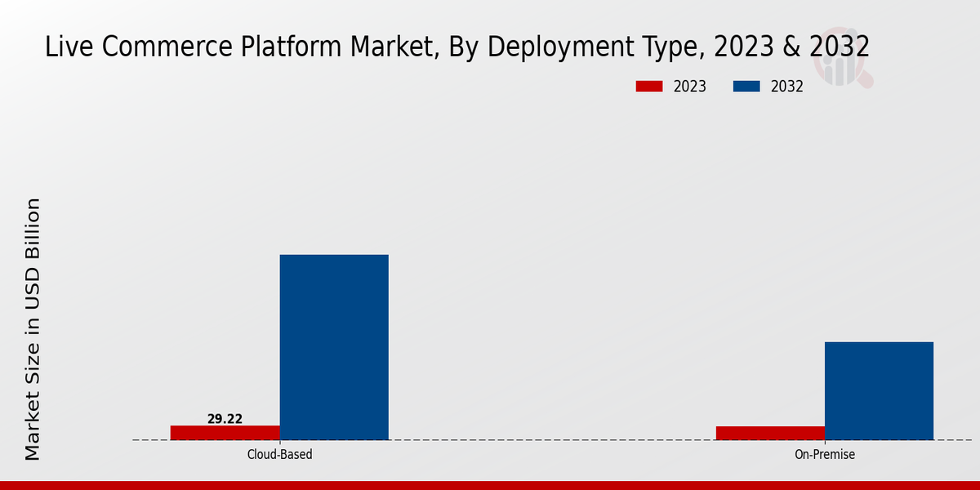Screen dimensions: 980x490
Task: Click the red 2023 legend swatch
Action: [650, 87]
